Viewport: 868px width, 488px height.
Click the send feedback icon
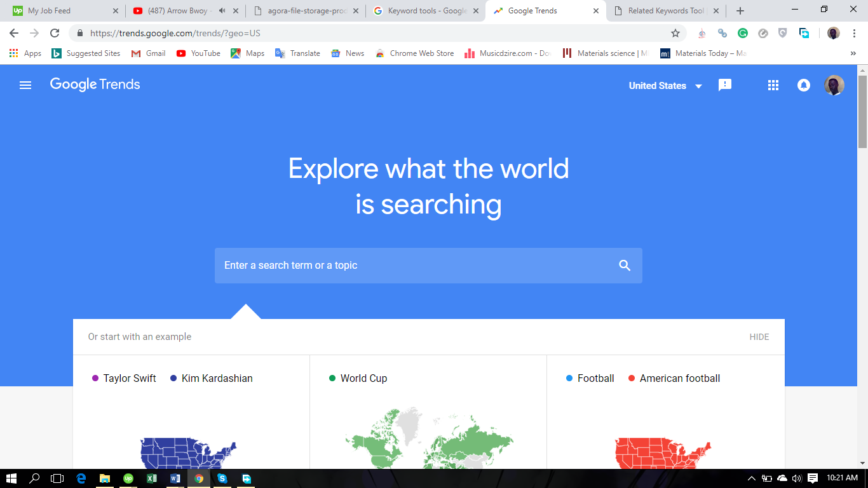click(725, 85)
